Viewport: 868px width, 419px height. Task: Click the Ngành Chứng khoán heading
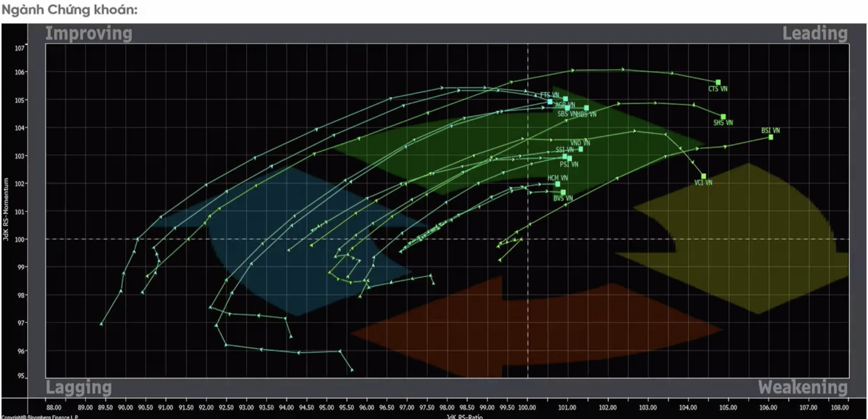pos(70,10)
